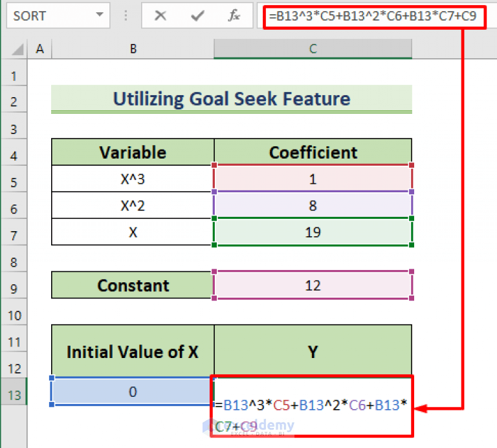497x448 pixels.
Task: Cancel the formula entry with X icon
Action: (x=160, y=16)
